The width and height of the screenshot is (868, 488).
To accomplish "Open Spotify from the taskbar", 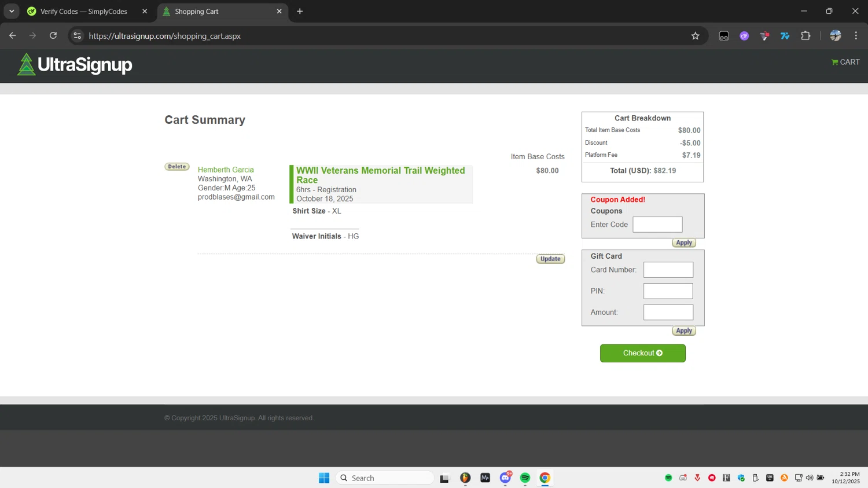I will pos(525,478).
